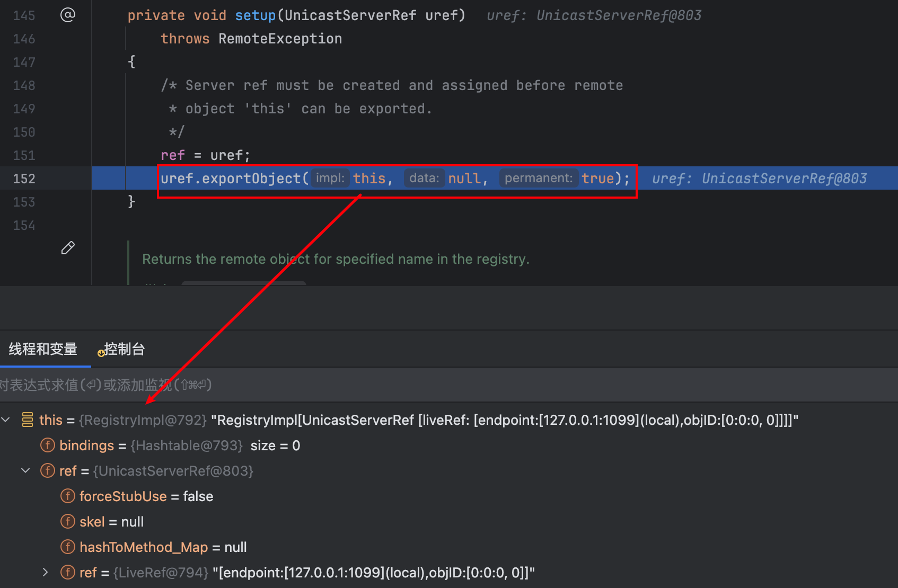Click the field icon beside 'skel = null'
Viewport: 898px width, 588px height.
point(68,521)
